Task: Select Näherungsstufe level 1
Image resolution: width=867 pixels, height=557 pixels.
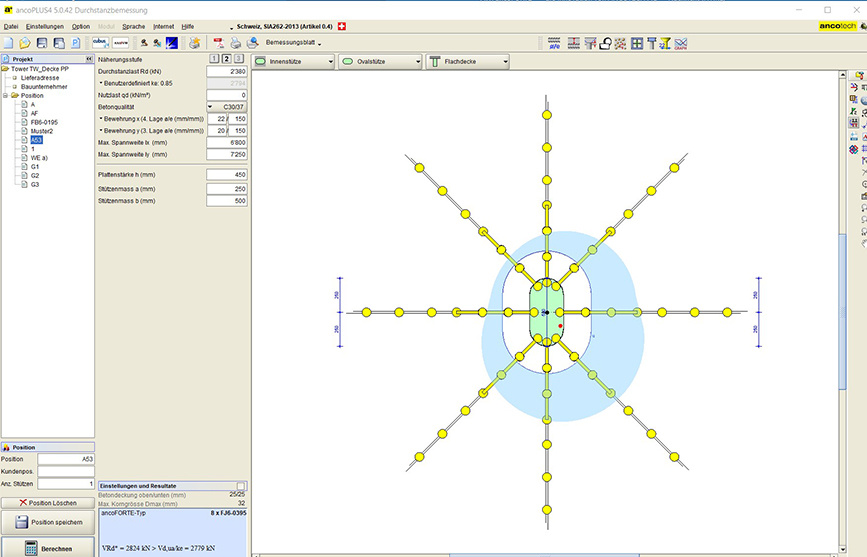Action: tap(213, 60)
